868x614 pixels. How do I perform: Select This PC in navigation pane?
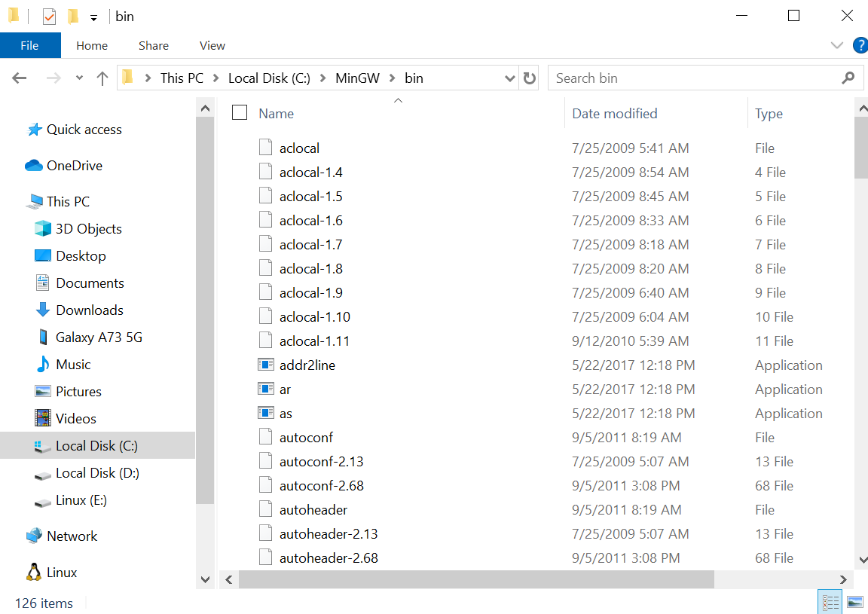(x=68, y=202)
